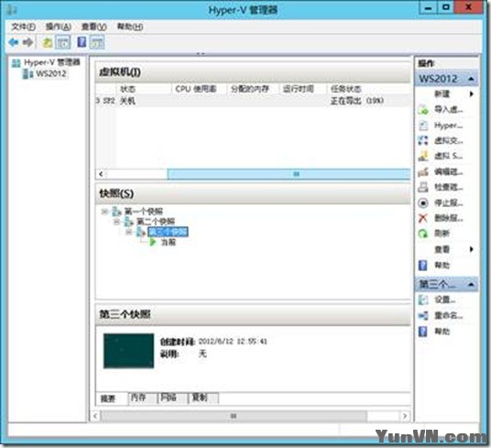
Task: Maximize the Hyper-V Manager window
Action: (x=446, y=7)
